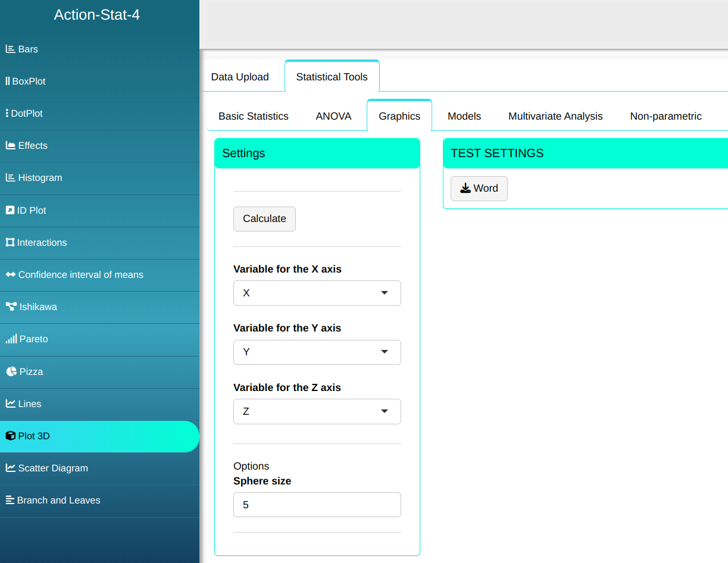Expand the X axis variable dropdown
The height and width of the screenshot is (563, 728).
[x=317, y=293]
